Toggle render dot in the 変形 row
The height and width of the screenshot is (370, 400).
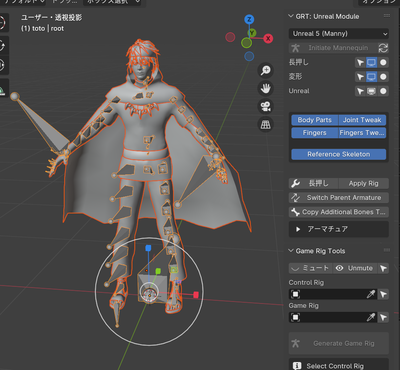coord(383,77)
